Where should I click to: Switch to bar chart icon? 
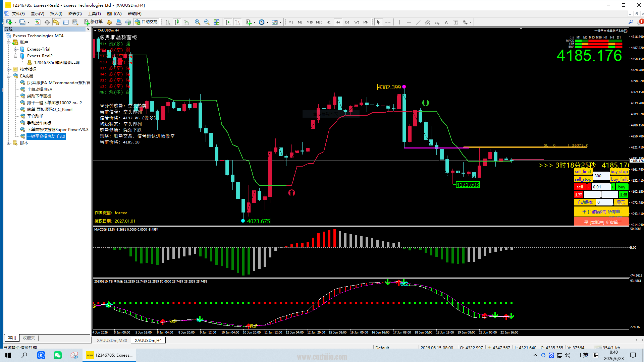(x=168, y=22)
